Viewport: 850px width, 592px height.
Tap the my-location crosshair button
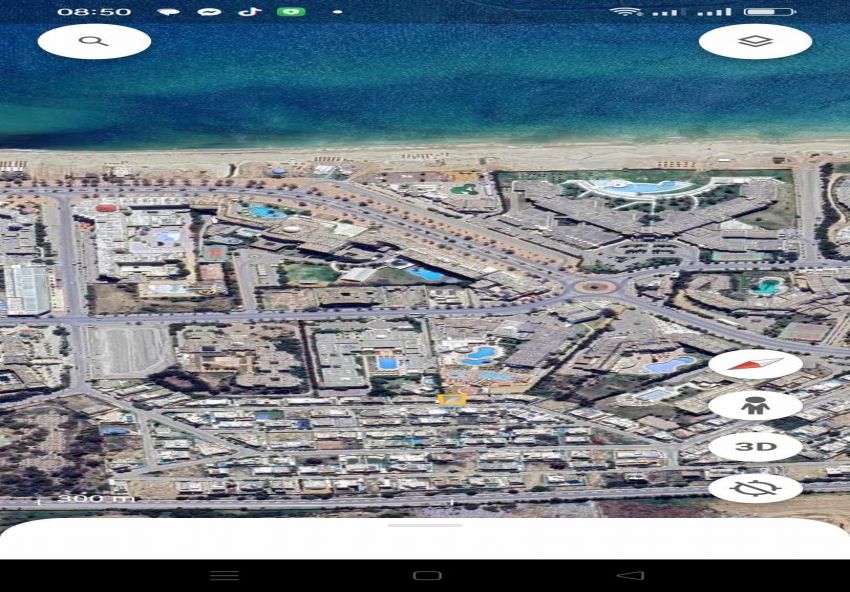[x=755, y=488]
